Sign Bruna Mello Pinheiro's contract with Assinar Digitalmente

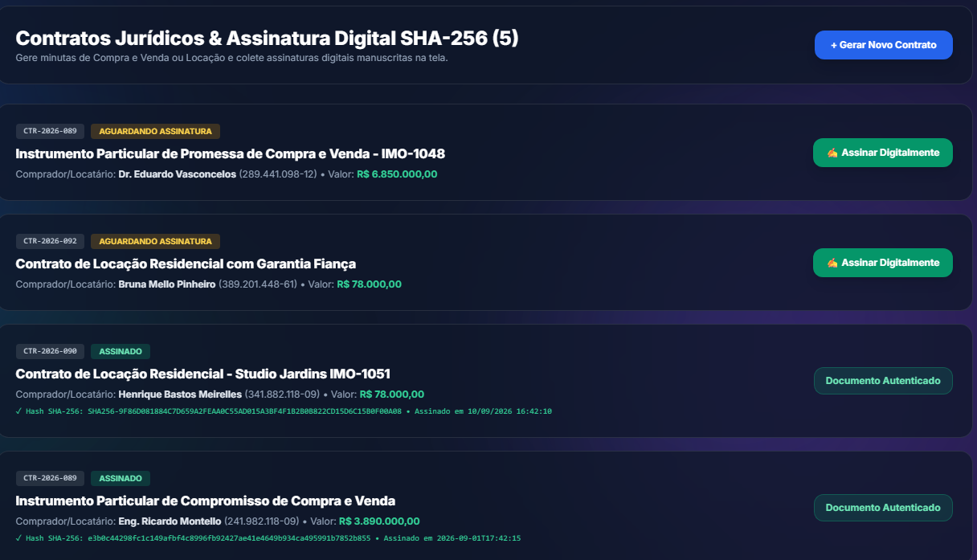tap(883, 263)
